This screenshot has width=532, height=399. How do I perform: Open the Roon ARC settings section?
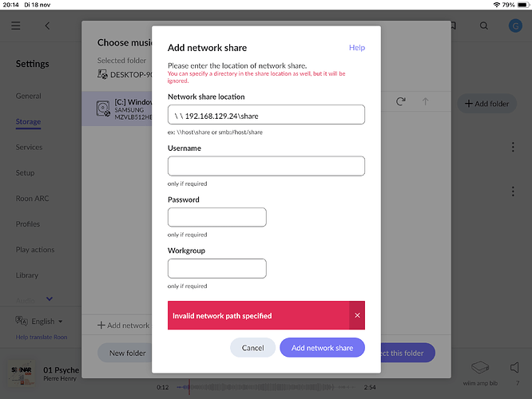[x=32, y=198]
